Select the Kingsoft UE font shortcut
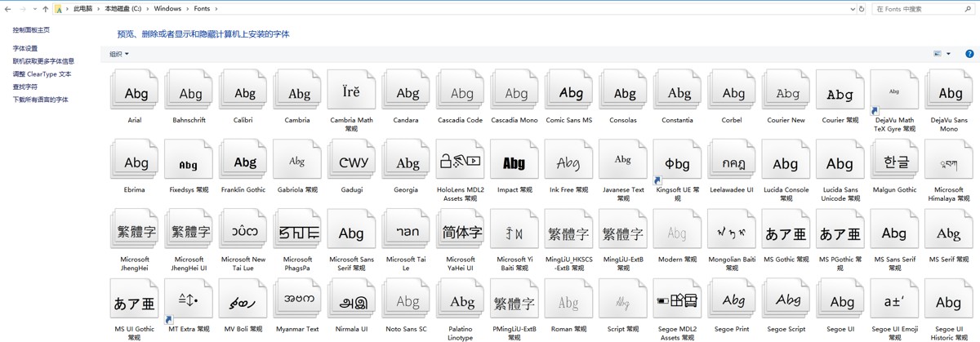The width and height of the screenshot is (980, 342). 678,160
